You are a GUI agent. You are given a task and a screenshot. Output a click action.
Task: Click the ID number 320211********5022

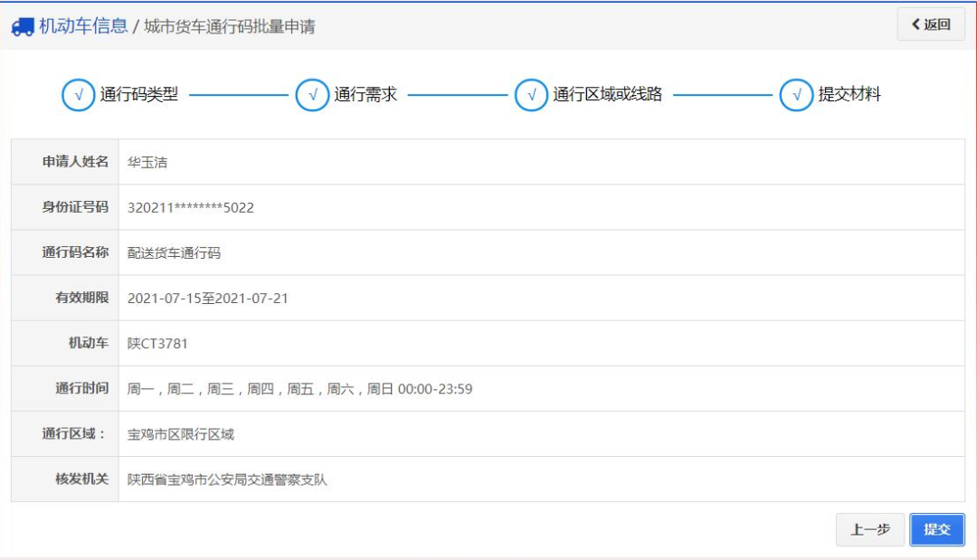[x=191, y=207]
